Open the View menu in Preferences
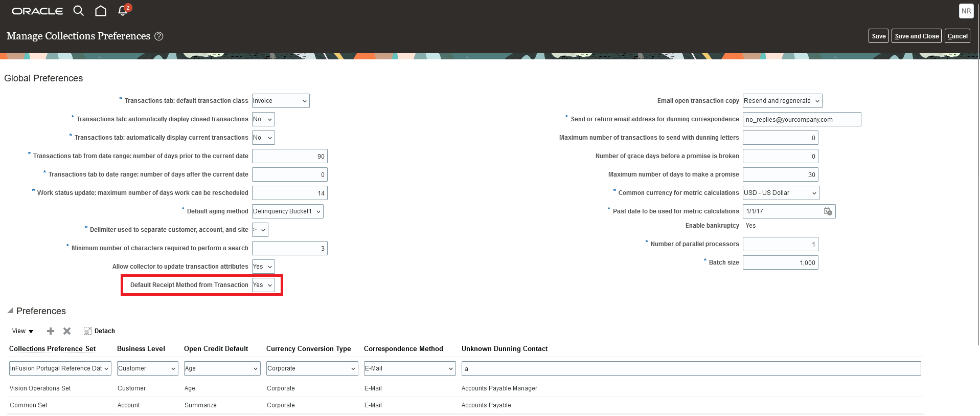The image size is (980, 416). 22,331
